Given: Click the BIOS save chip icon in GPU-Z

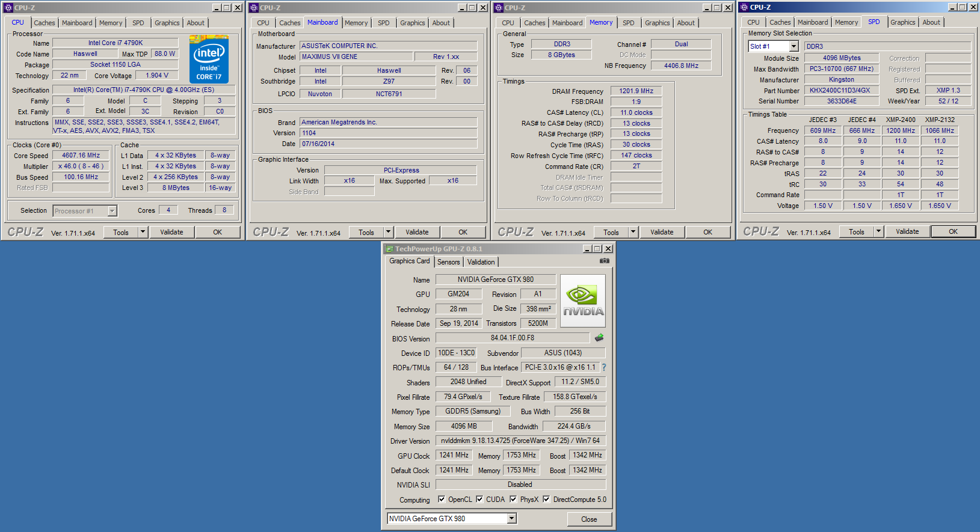Looking at the screenshot, I should coord(599,338).
